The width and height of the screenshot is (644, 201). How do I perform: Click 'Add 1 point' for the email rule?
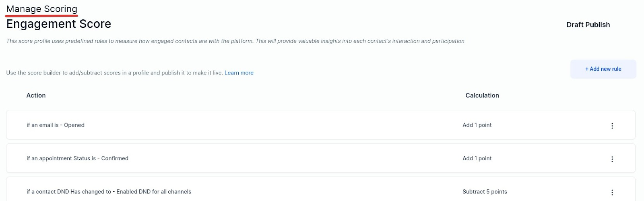[477, 125]
